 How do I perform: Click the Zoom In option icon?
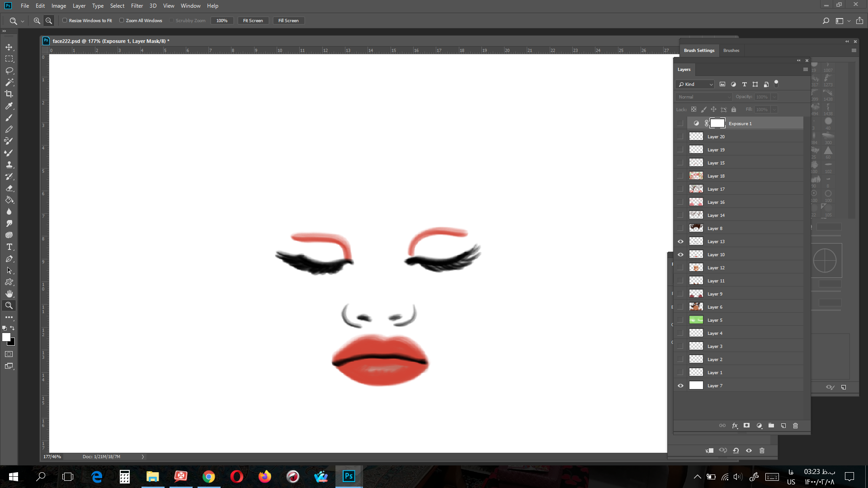point(37,21)
